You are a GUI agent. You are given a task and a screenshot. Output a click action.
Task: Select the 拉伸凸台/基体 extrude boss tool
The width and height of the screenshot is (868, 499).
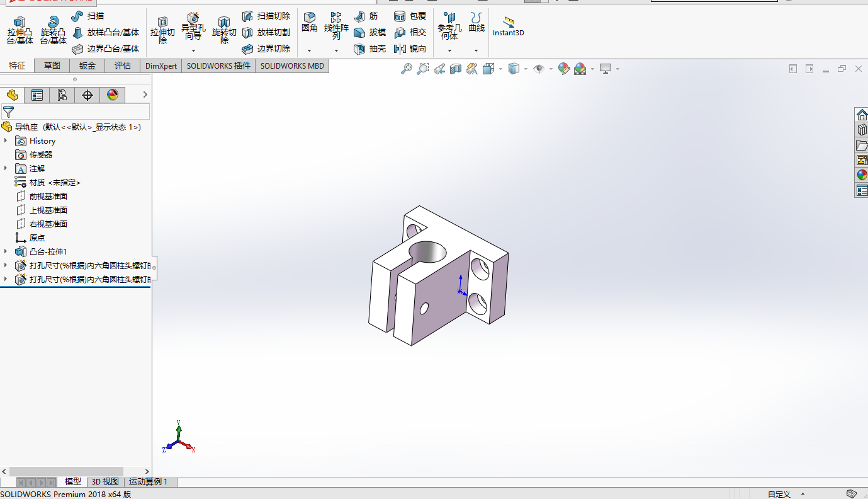tap(20, 30)
